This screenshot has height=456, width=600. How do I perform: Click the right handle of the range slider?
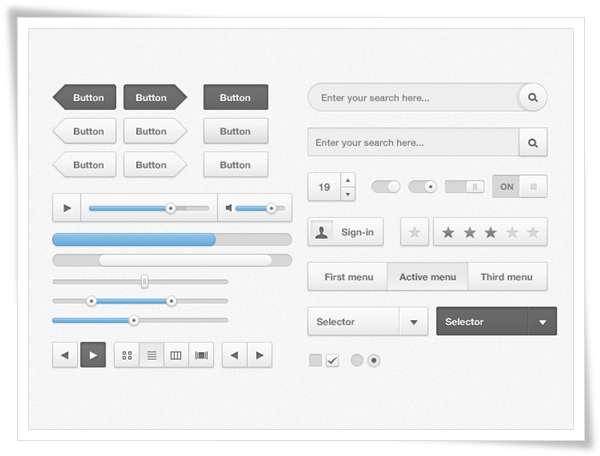[x=171, y=301]
